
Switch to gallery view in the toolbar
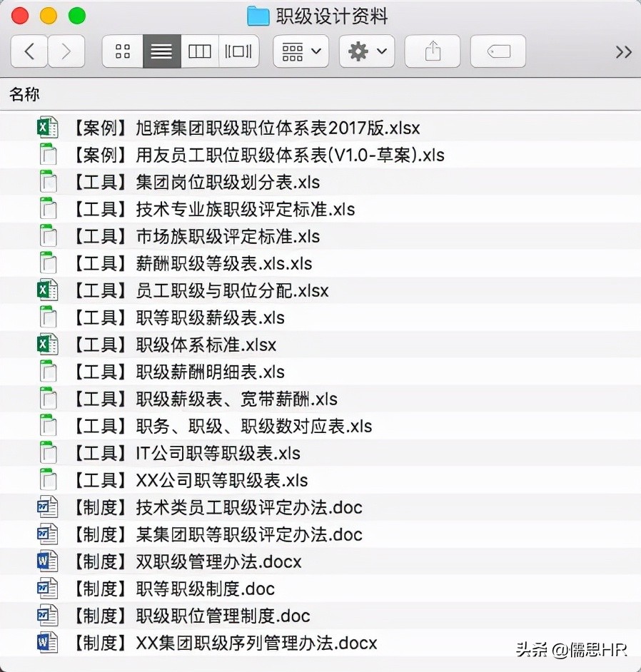click(x=238, y=51)
